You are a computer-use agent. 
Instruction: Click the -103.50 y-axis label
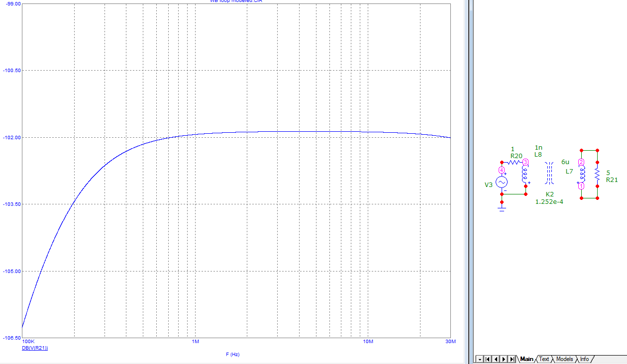(11, 204)
